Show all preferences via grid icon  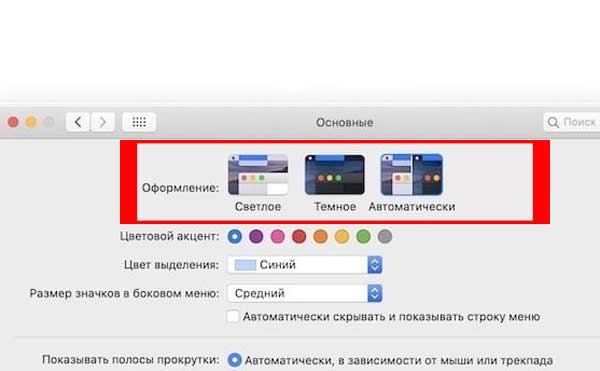coord(139,122)
